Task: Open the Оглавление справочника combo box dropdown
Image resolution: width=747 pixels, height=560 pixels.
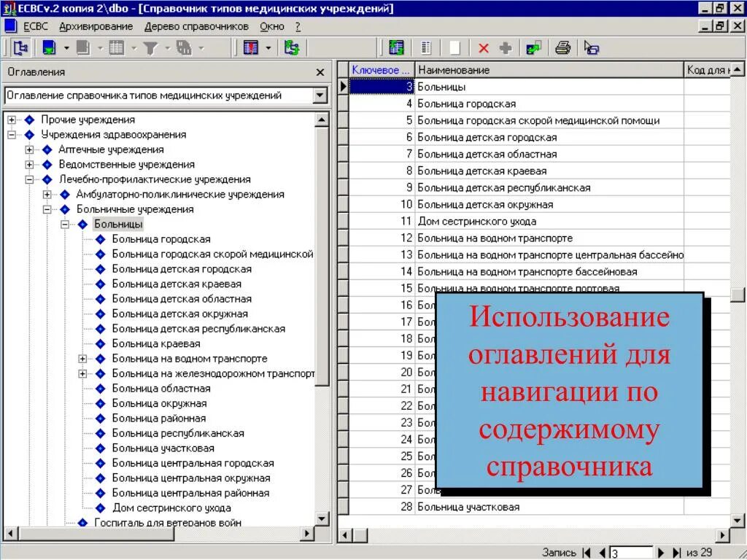Action: 320,96
